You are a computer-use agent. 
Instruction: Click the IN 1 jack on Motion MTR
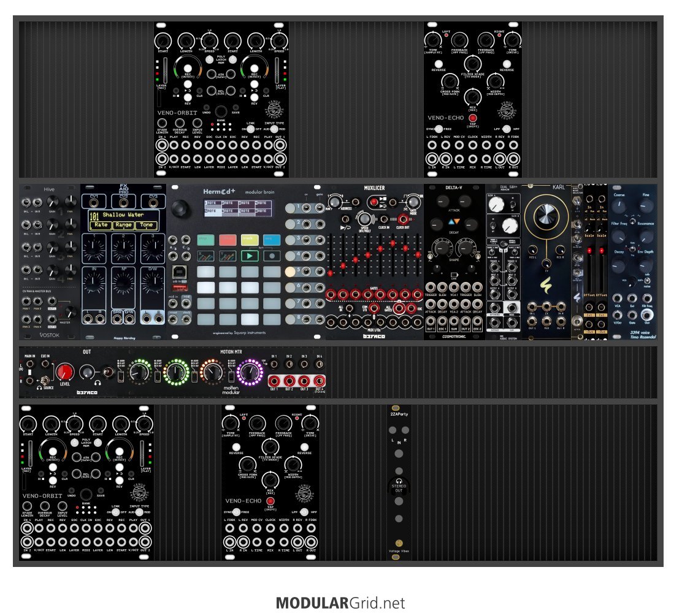(x=274, y=364)
